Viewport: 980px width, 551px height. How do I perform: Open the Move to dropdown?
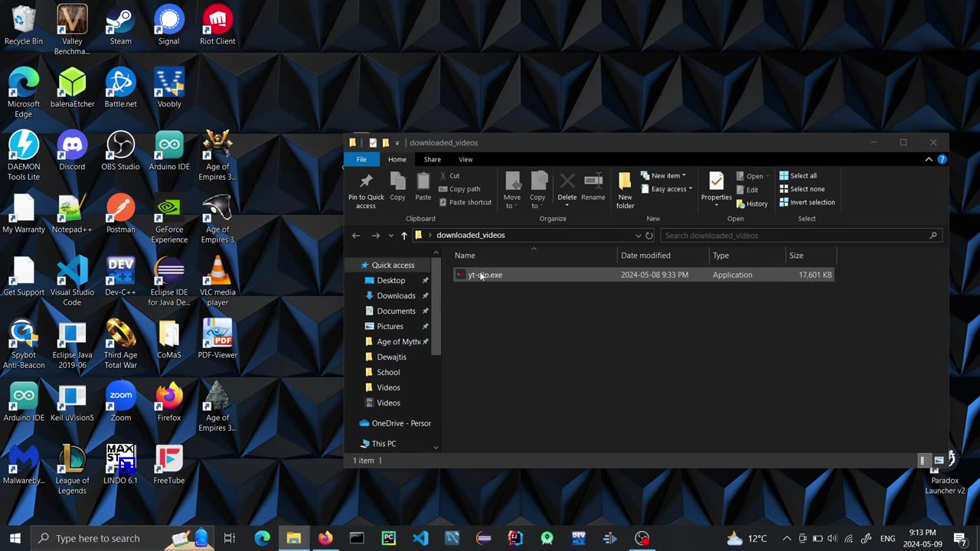click(x=512, y=191)
